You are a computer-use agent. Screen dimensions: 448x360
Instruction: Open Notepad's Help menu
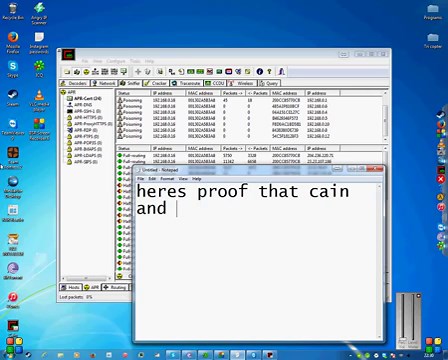point(197,179)
